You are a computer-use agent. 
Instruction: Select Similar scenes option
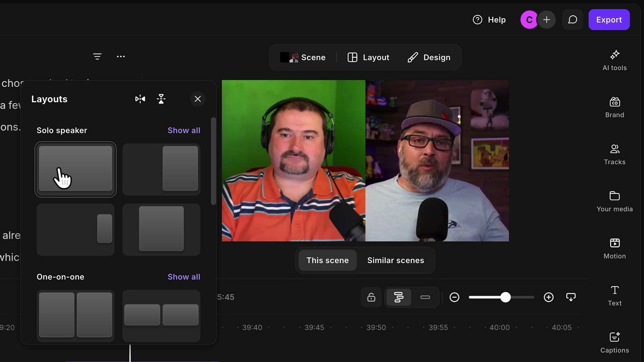tap(395, 260)
